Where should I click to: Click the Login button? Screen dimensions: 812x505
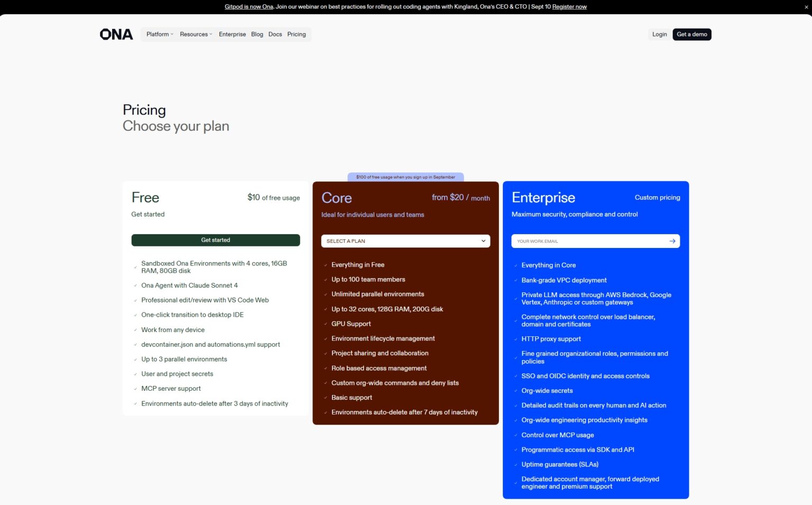(659, 34)
